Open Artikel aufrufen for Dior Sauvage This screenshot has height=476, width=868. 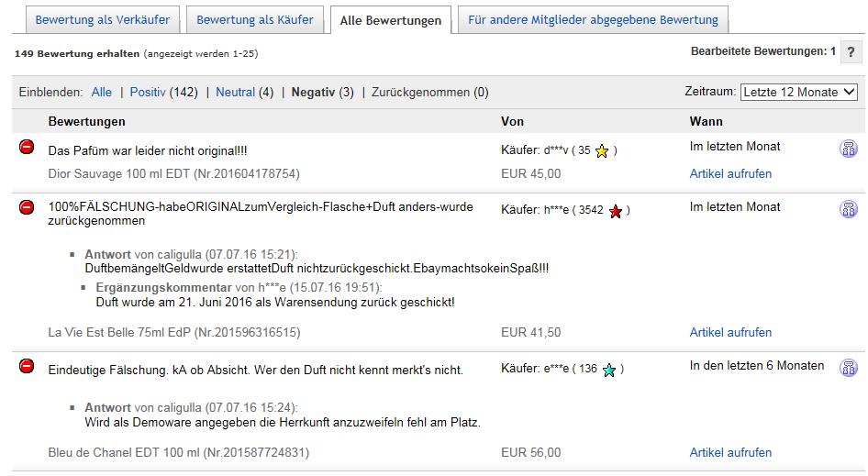pyautogui.click(x=730, y=173)
